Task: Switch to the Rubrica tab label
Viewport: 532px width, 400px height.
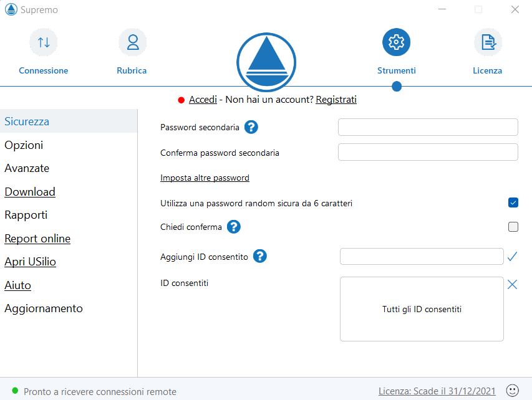Action: (x=132, y=70)
